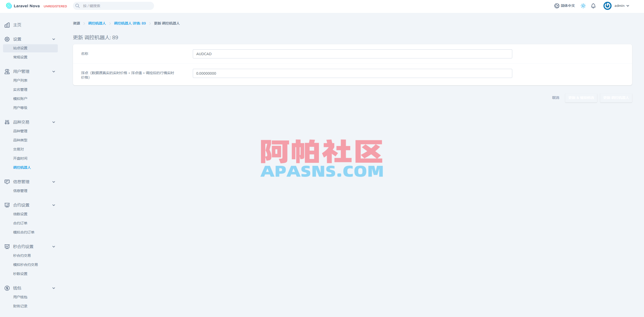The image size is (644, 317).
Task: Click the Laravel Nova logo
Action: [22, 6]
